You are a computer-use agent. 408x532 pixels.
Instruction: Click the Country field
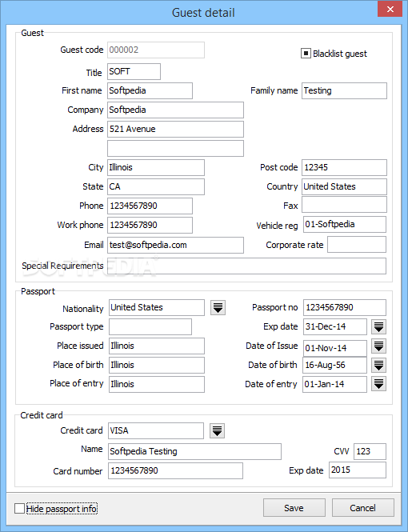click(x=344, y=186)
